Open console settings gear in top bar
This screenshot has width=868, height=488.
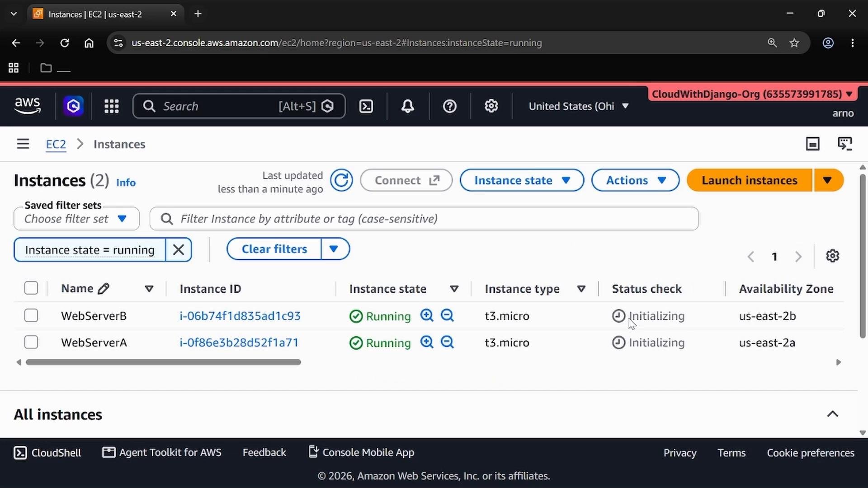tap(491, 106)
